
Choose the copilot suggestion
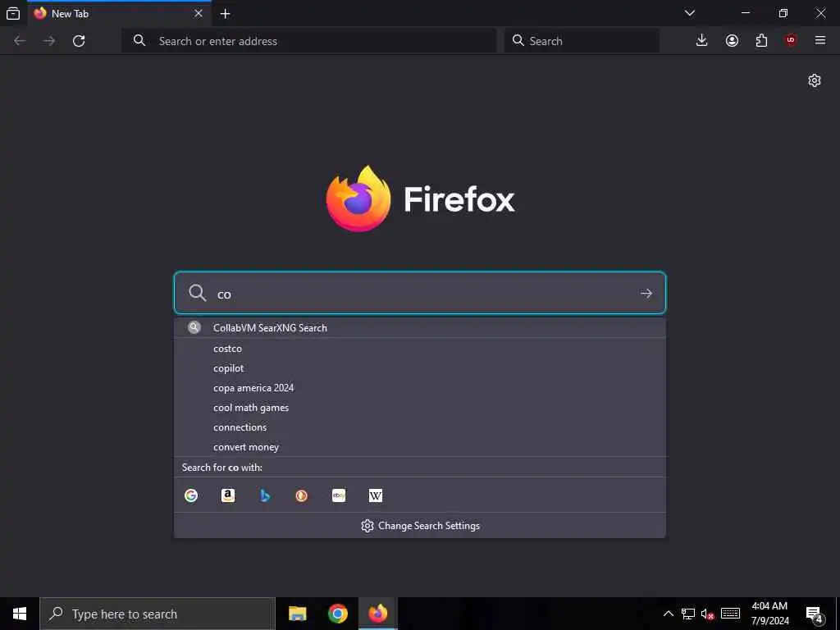[x=419, y=368]
